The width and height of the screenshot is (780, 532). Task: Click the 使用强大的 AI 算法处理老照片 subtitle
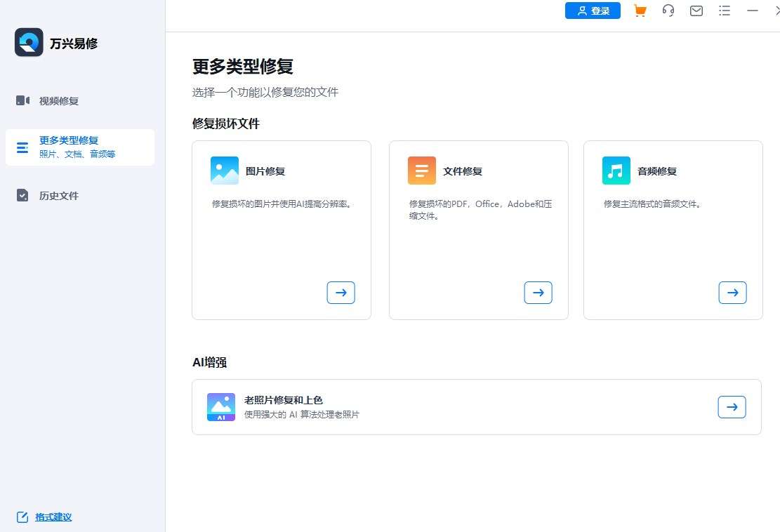(301, 414)
